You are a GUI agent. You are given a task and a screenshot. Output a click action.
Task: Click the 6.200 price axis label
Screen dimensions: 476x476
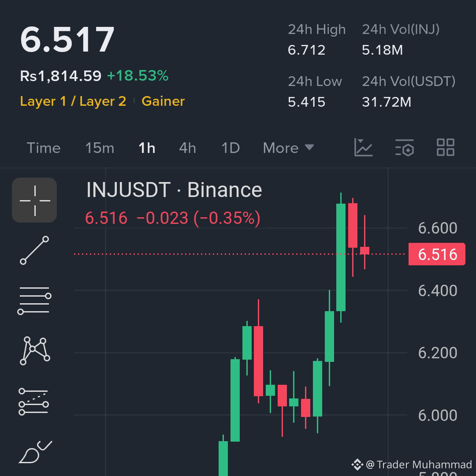click(438, 353)
